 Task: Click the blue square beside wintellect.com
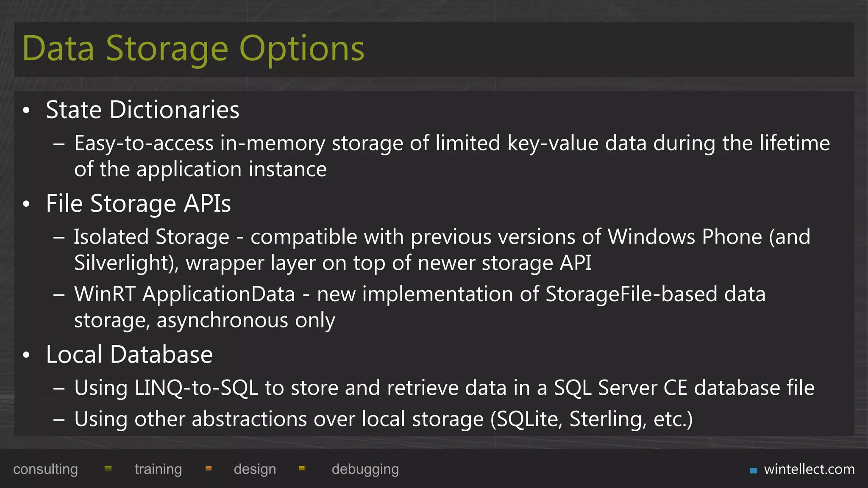click(754, 470)
